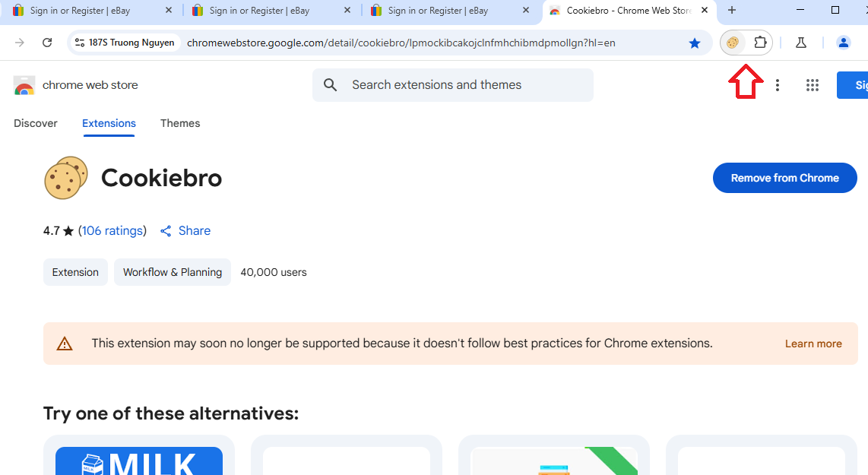Reload the current page
Viewport: 868px width, 475px height.
pos(47,43)
